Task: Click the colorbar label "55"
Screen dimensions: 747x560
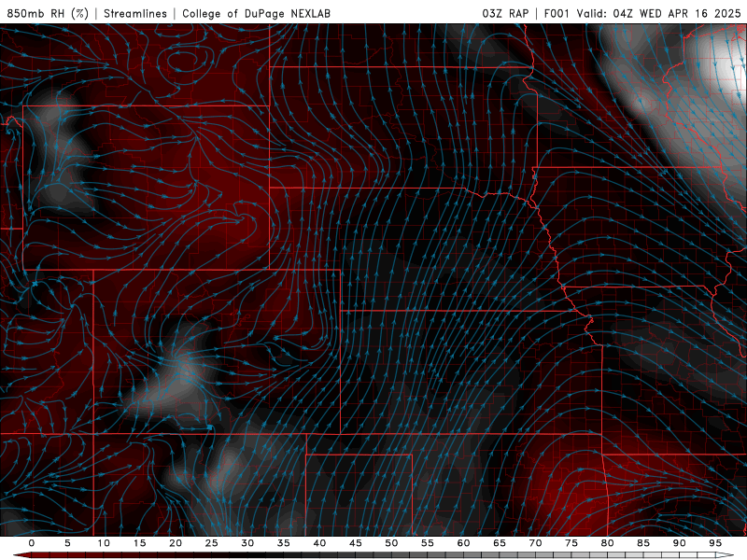Action: point(428,543)
